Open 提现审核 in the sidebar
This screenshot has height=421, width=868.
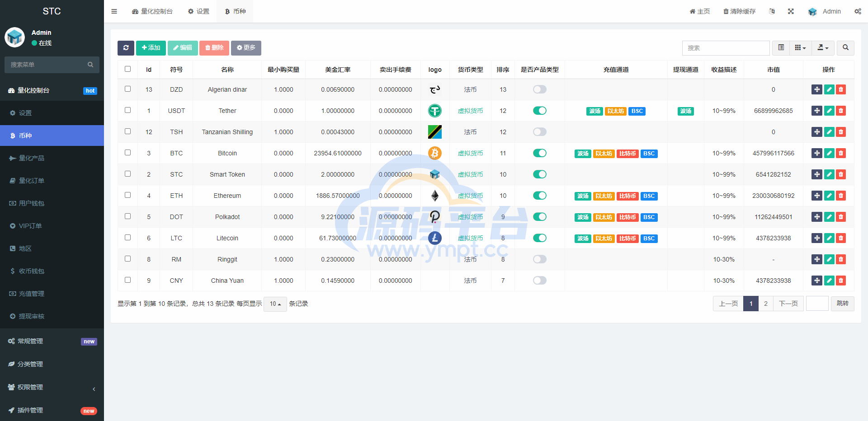(x=52, y=316)
